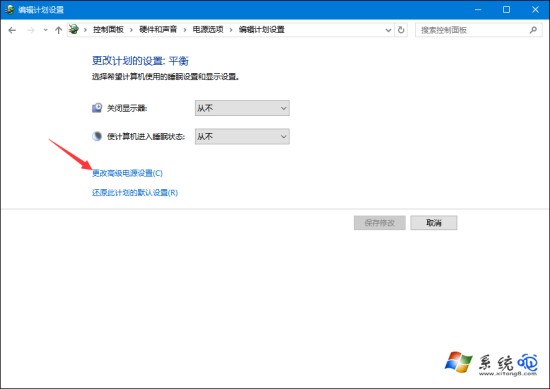
Task: Open the 关闭显示器 dropdown
Action: tap(242, 108)
